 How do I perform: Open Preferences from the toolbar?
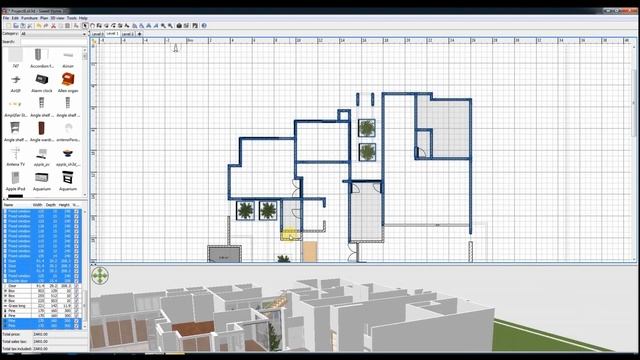coord(30,25)
